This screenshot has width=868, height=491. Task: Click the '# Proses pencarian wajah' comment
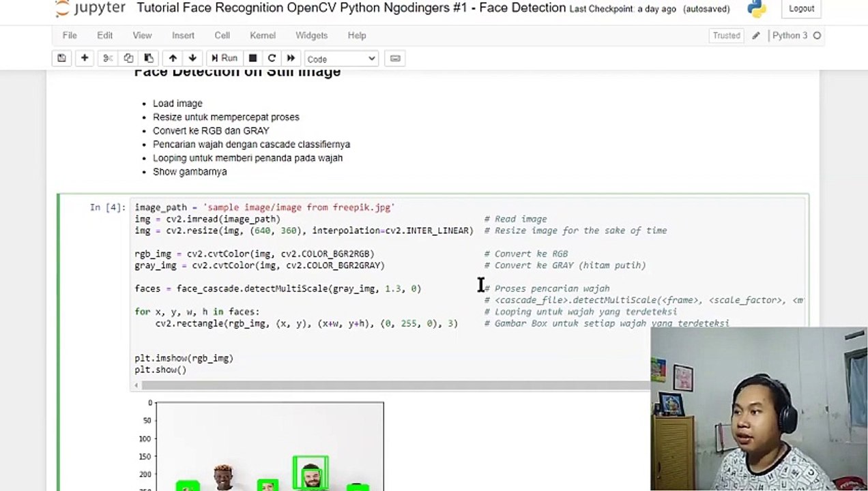547,288
